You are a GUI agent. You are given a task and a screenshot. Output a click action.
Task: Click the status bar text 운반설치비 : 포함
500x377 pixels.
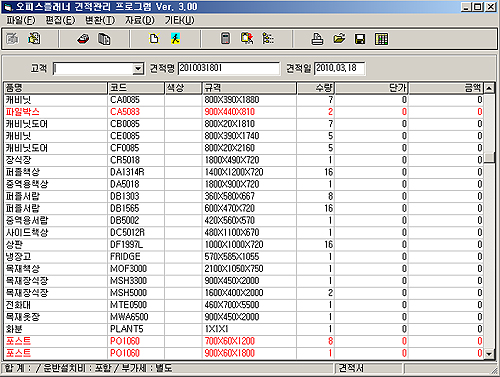click(x=78, y=368)
